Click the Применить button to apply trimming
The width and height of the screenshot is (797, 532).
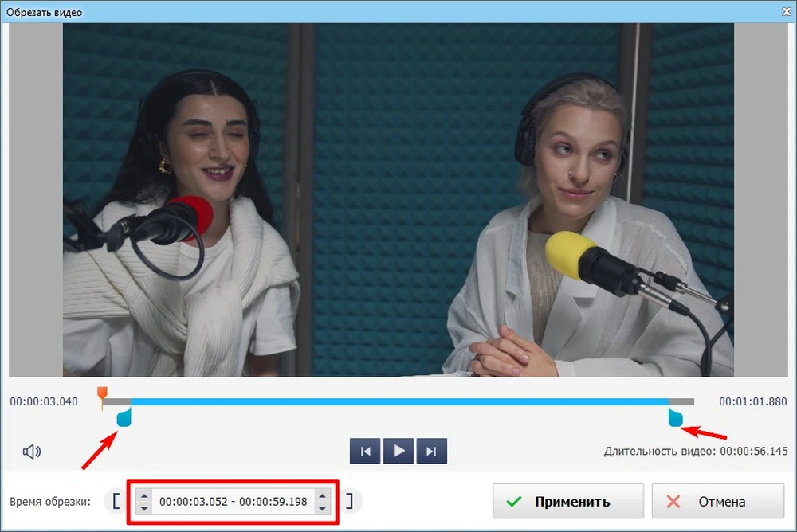(567, 501)
